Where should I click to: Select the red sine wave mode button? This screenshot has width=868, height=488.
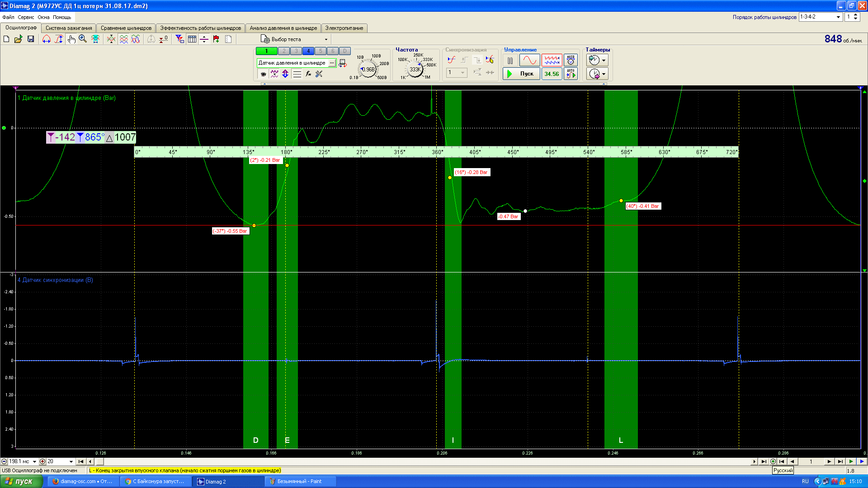(x=529, y=61)
